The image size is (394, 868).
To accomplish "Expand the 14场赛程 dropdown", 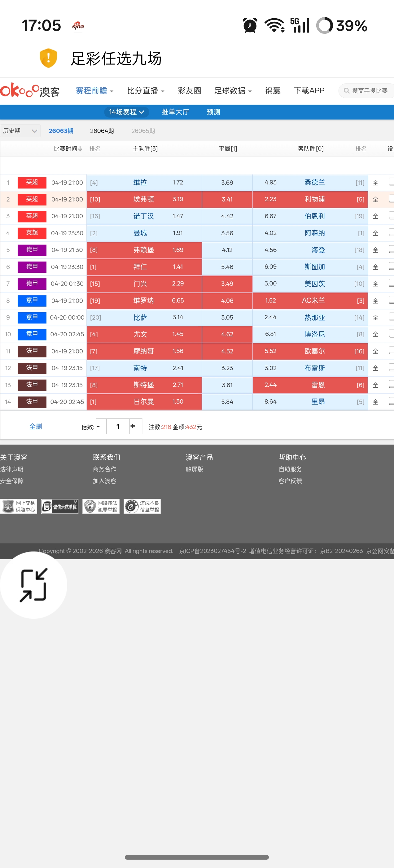I will pos(127,112).
